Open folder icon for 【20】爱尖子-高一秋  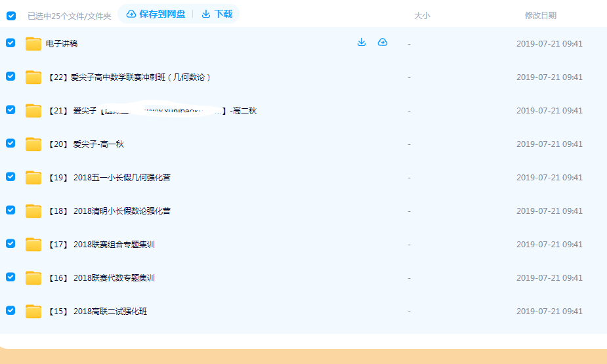[33, 144]
